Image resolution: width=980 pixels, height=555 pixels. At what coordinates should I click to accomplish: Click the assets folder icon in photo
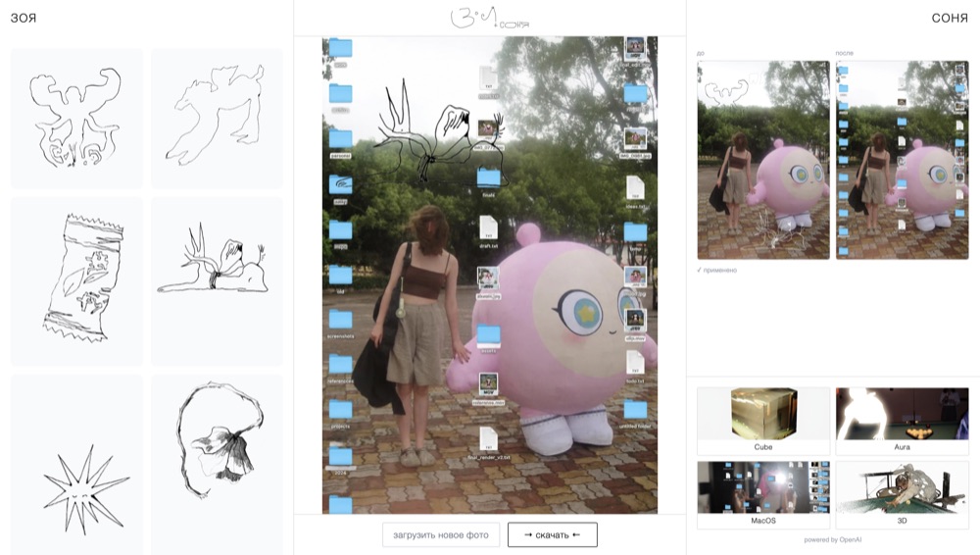(489, 335)
